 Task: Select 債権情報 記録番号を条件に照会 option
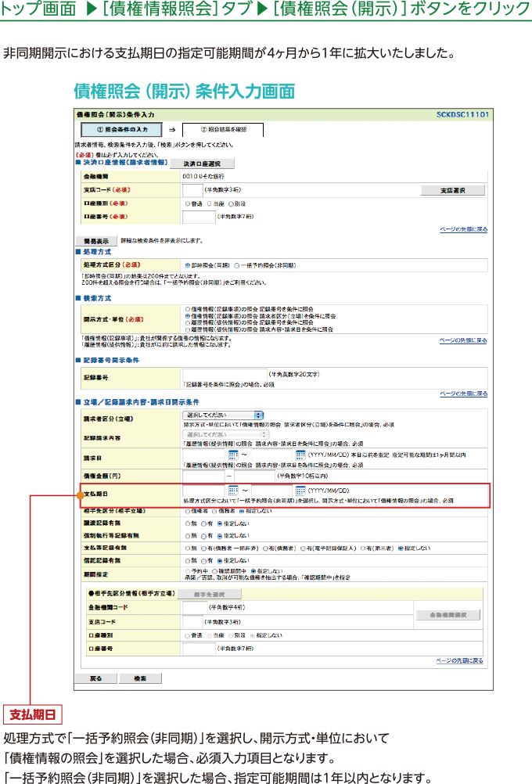(x=188, y=310)
